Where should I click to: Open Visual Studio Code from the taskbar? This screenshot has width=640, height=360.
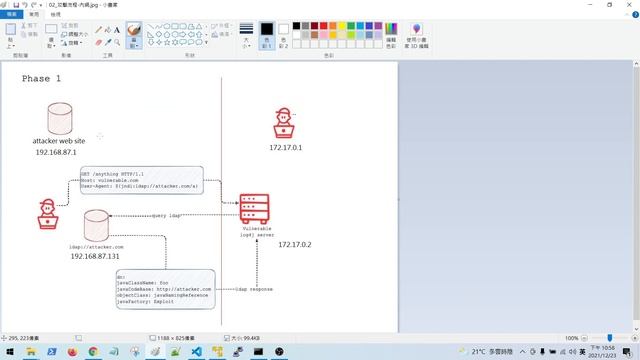coord(196,351)
